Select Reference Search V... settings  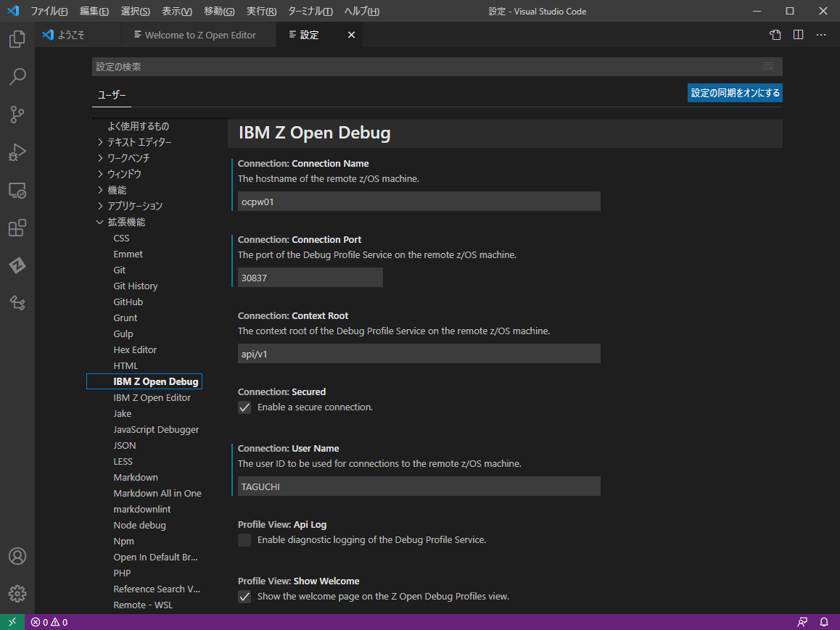point(157,589)
